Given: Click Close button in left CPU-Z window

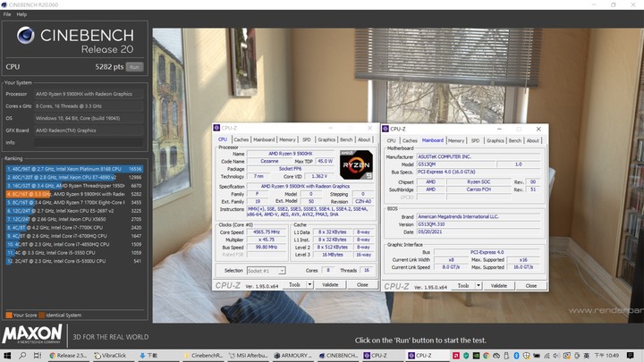Looking at the screenshot, I should 362,284.
